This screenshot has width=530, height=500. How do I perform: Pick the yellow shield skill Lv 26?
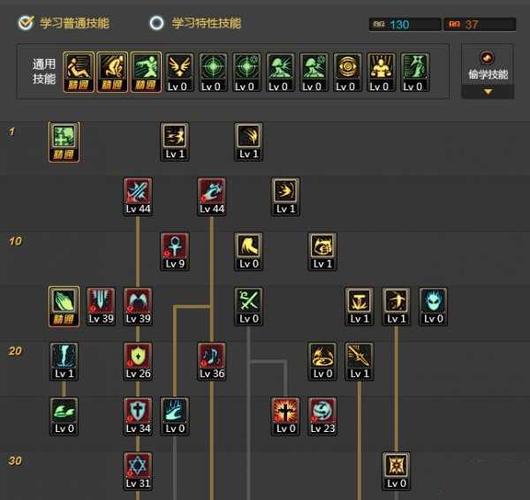pyautogui.click(x=138, y=361)
